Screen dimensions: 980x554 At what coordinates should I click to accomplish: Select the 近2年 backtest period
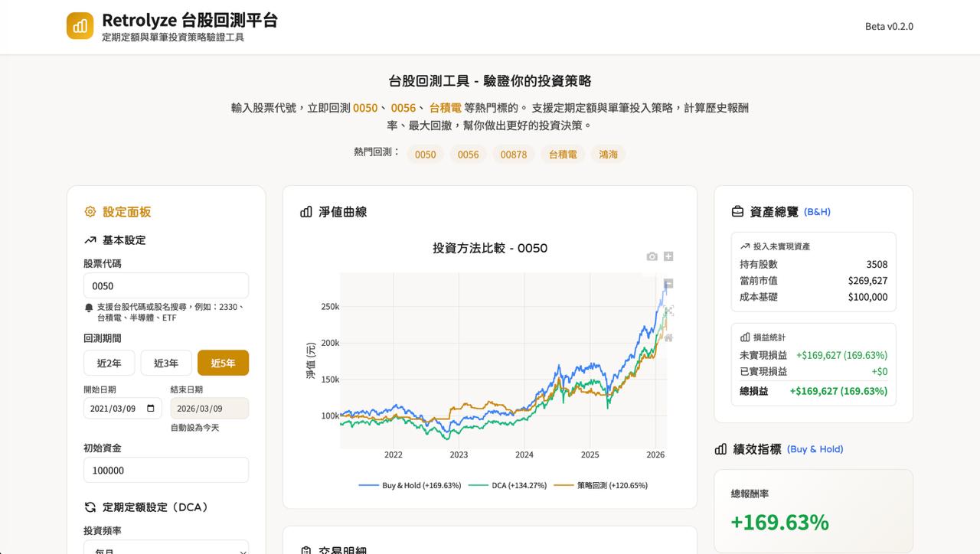109,363
